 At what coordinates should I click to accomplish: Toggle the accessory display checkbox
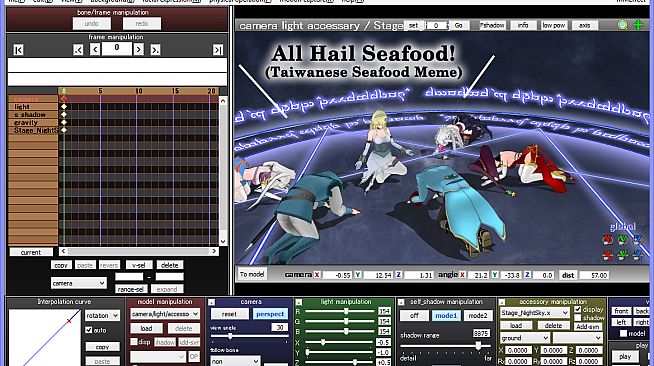(x=578, y=309)
